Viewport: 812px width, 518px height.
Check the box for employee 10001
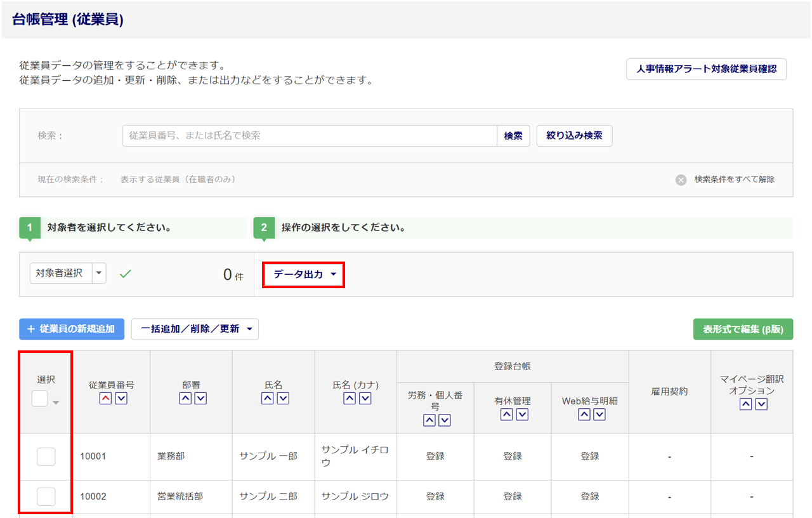[46, 456]
